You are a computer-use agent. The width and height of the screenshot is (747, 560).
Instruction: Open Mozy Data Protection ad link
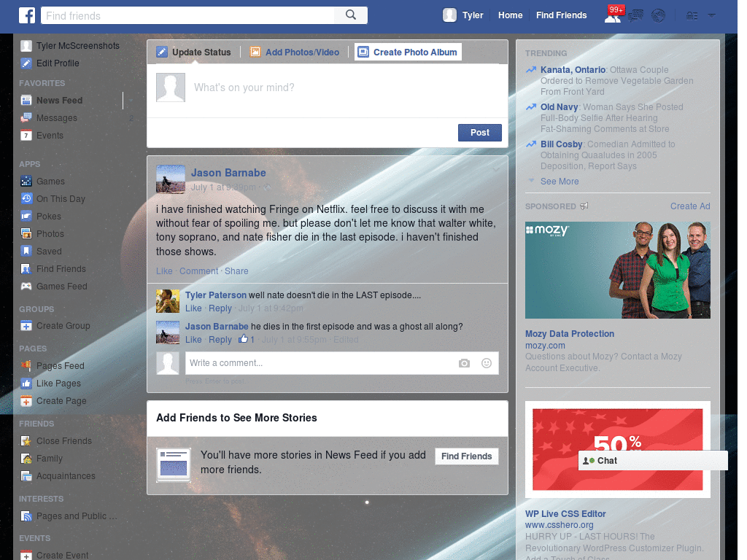[569, 334]
